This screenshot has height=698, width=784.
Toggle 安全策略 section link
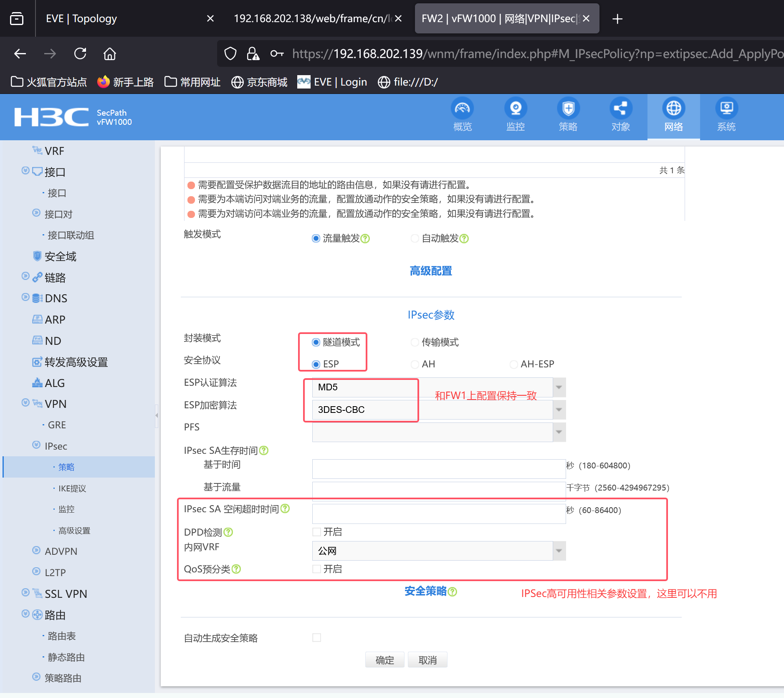click(425, 591)
